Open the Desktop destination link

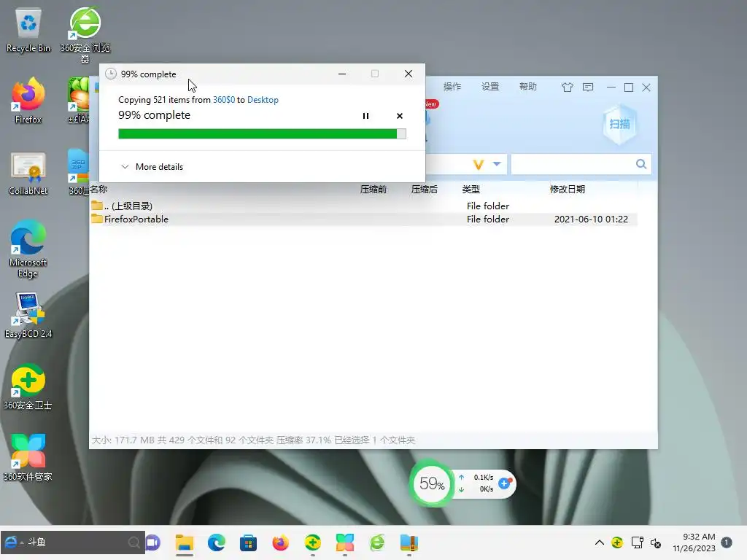pyautogui.click(x=263, y=99)
